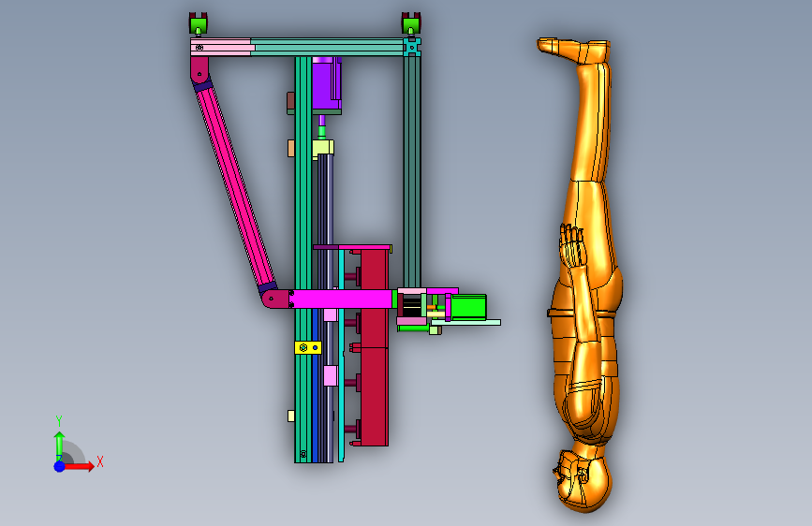Image resolution: width=812 pixels, height=526 pixels.
Task: Select the teal section of the top beam
Action: tap(329, 47)
